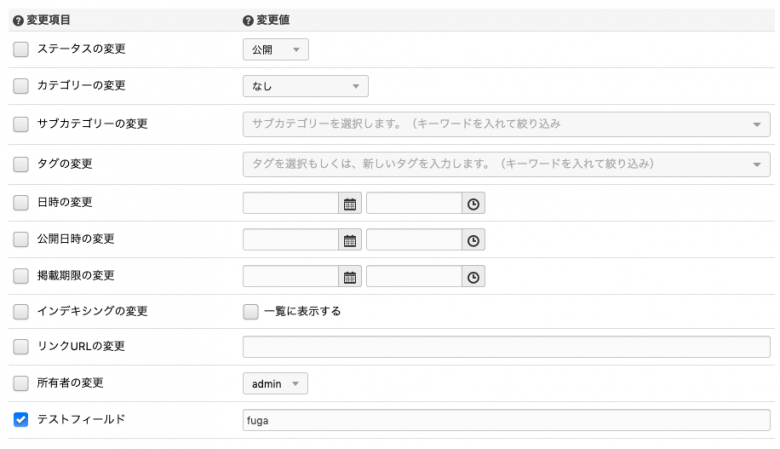
Task: Expand the なし category dropdown
Action: pos(305,87)
